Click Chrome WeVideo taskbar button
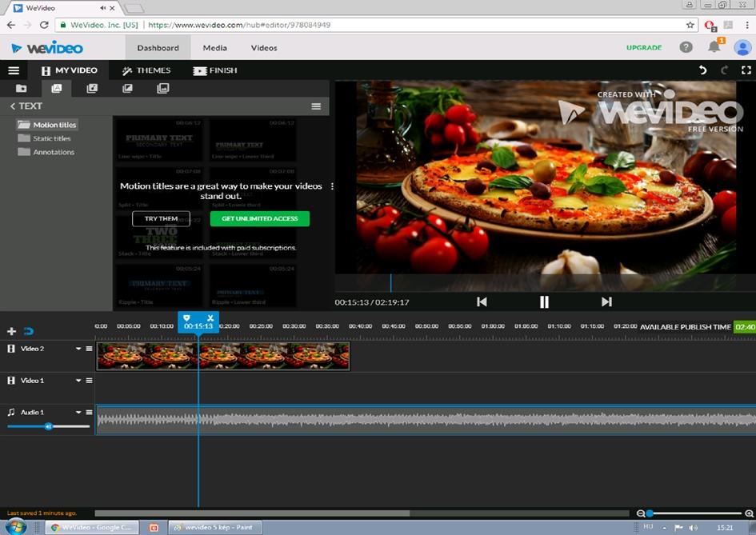 92,527
